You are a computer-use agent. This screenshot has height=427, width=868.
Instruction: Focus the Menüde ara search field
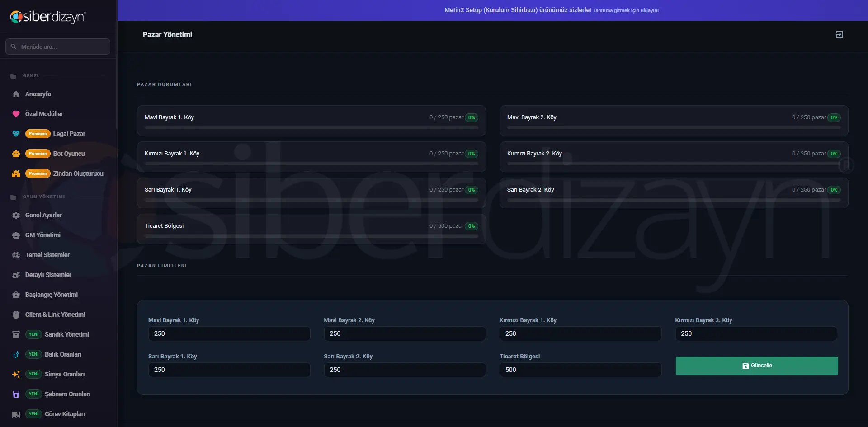pos(58,47)
